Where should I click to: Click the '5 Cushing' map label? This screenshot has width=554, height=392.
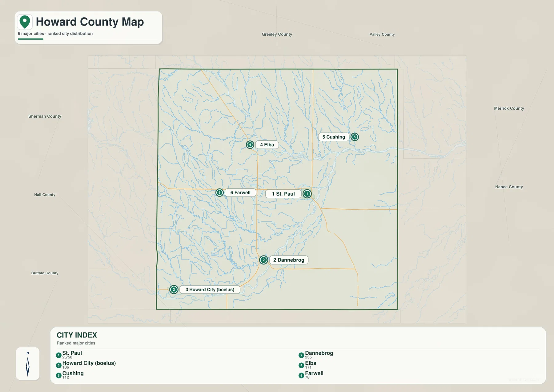click(x=334, y=137)
